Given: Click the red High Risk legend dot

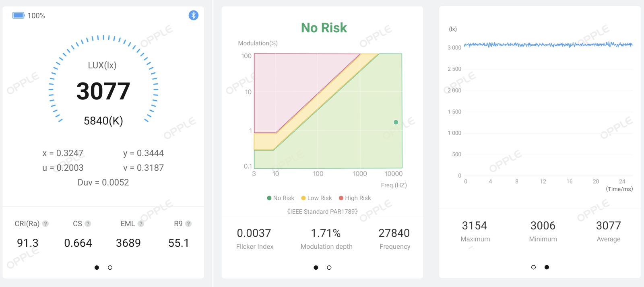Looking at the screenshot, I should (x=341, y=198).
